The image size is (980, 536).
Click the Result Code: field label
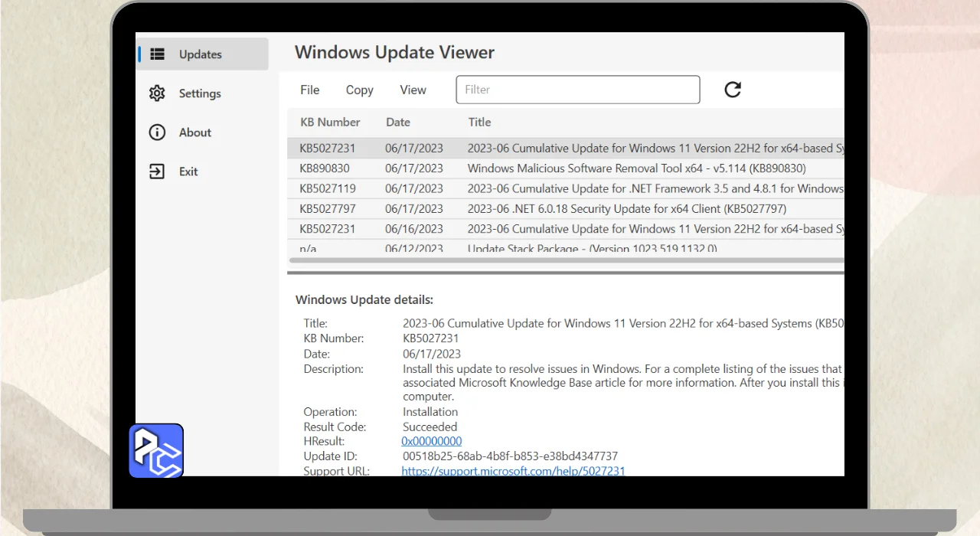click(x=335, y=427)
